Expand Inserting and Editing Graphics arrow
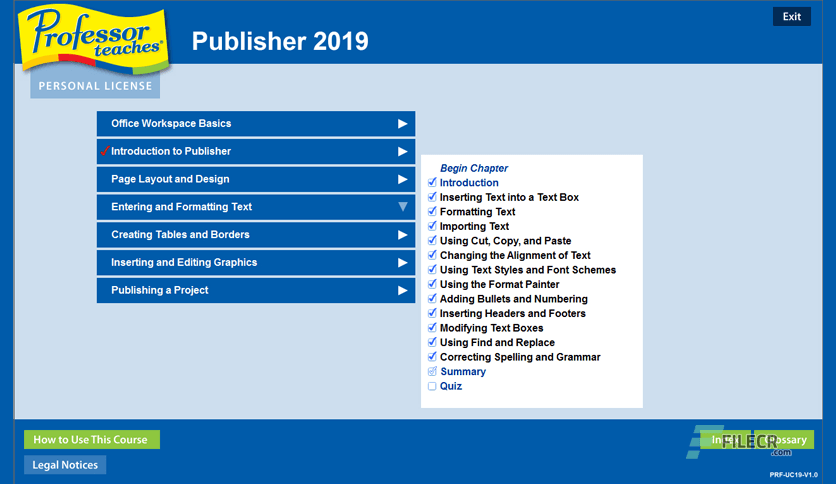Image resolution: width=836 pixels, height=484 pixels. pyautogui.click(x=403, y=262)
